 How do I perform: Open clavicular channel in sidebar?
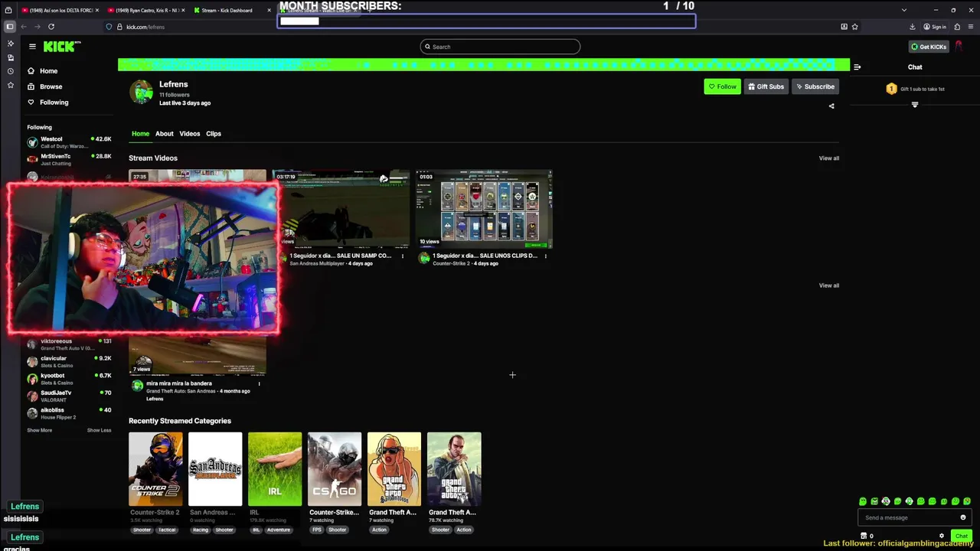coord(69,362)
